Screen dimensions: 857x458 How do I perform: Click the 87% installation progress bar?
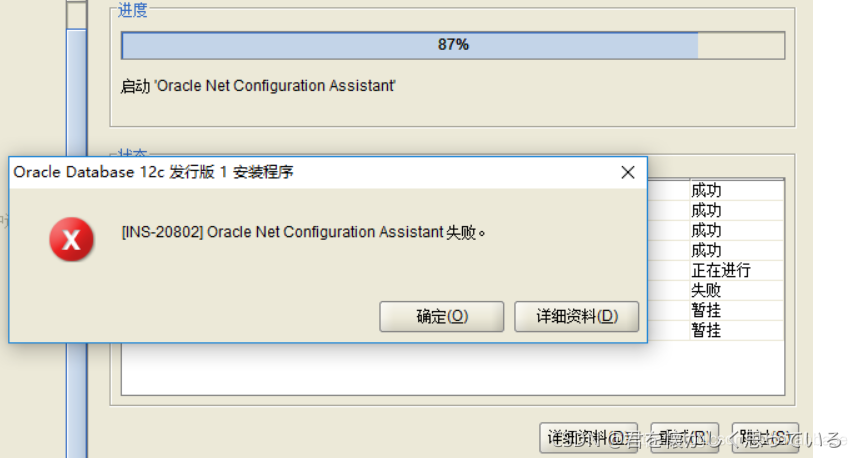click(x=453, y=45)
